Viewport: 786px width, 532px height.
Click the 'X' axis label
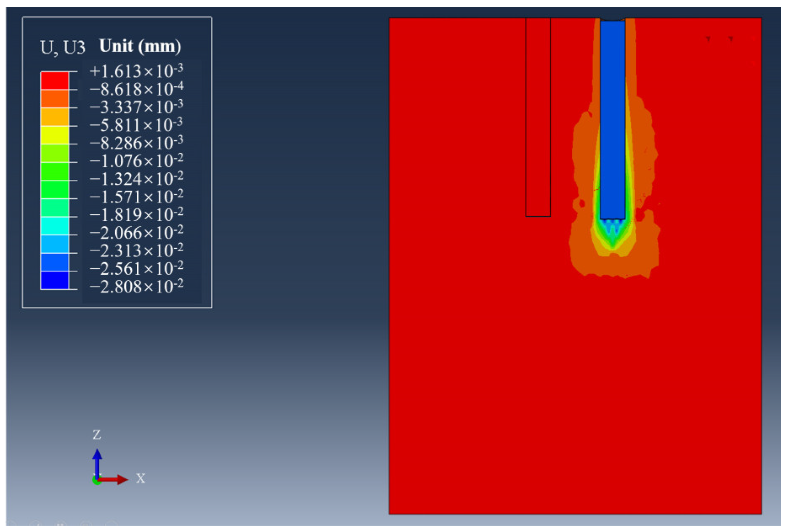(x=141, y=478)
